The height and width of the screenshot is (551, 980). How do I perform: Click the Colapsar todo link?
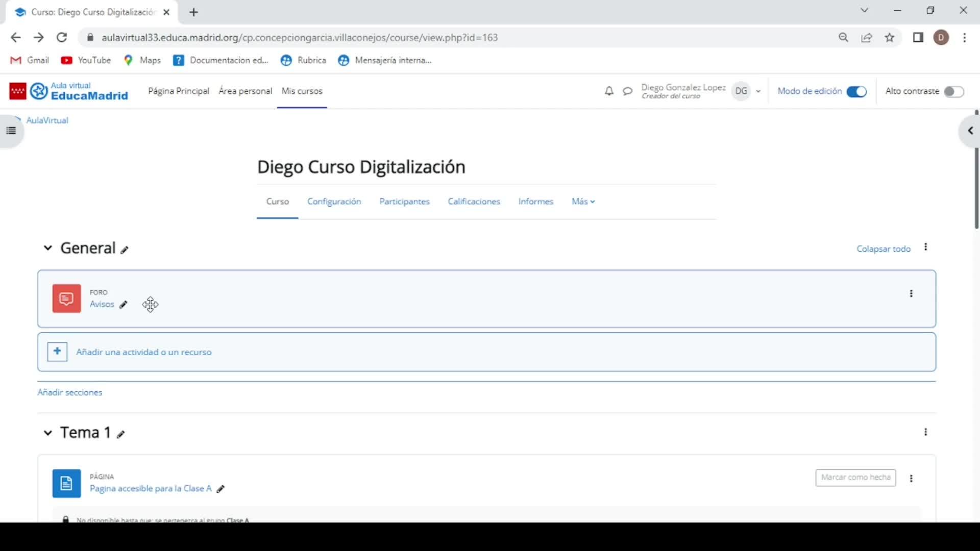click(x=884, y=249)
